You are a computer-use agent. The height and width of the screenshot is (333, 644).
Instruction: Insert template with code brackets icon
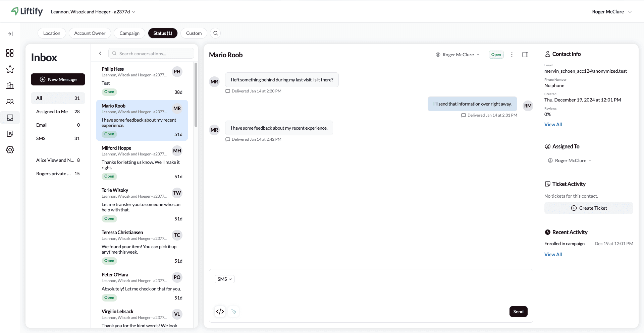(220, 312)
